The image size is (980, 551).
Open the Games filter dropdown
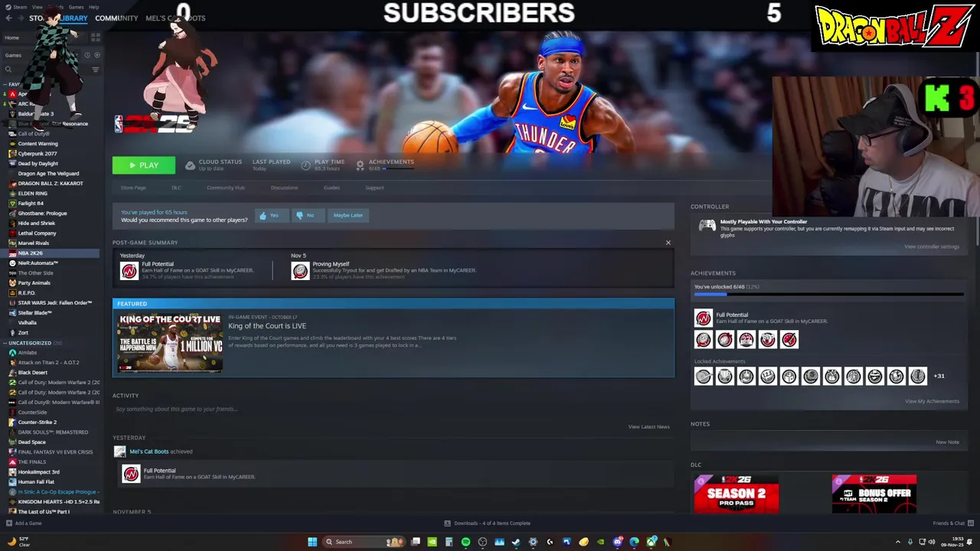(x=40, y=55)
